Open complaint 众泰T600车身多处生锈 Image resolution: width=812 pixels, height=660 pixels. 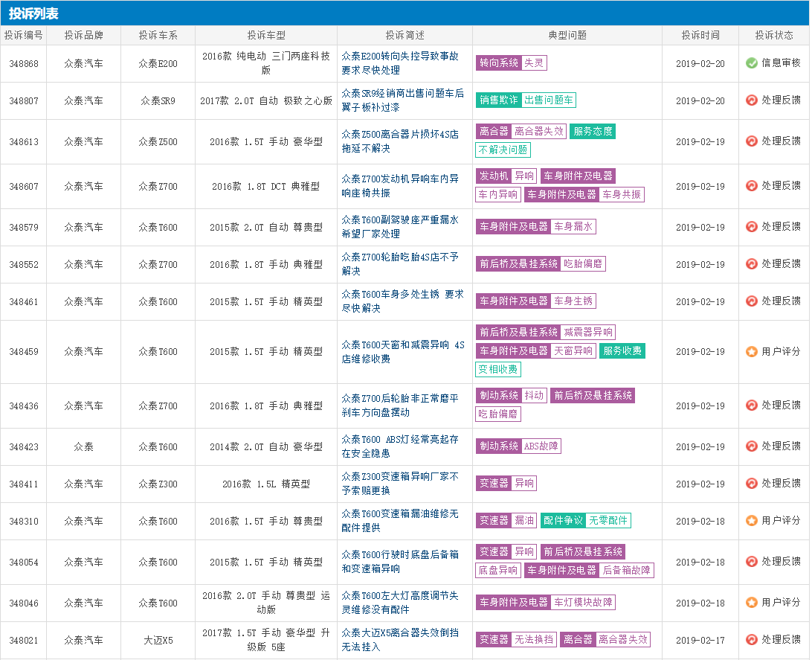click(x=402, y=301)
